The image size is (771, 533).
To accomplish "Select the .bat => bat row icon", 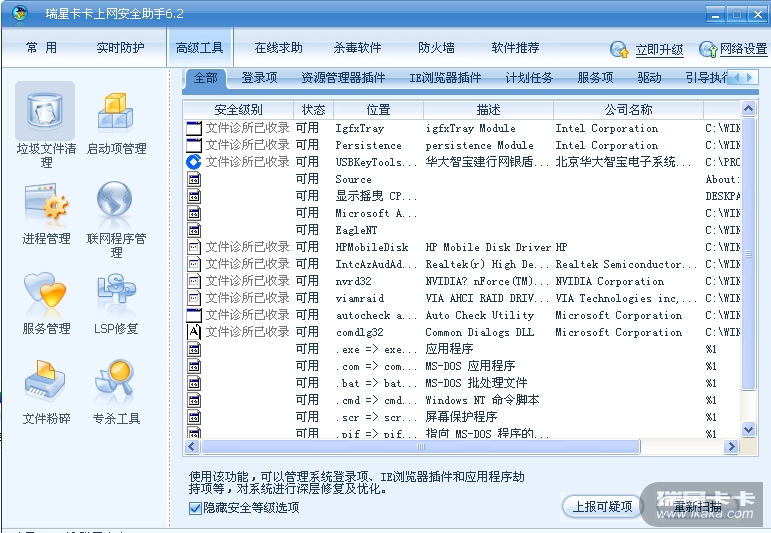I will point(194,383).
